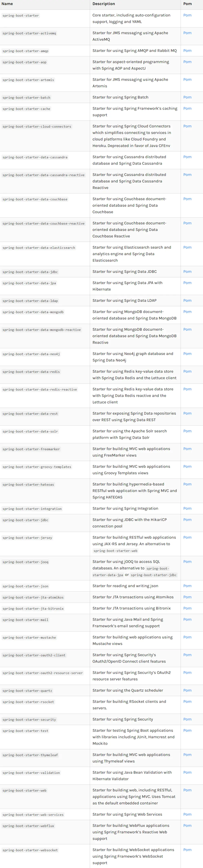This screenshot has width=203, height=868.
Task: Open Pom link for spring-boot-starter-web-services
Action: pos(187,815)
